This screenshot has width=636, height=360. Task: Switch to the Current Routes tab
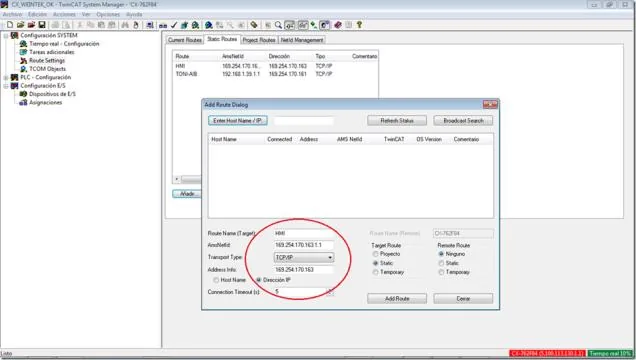pos(185,40)
